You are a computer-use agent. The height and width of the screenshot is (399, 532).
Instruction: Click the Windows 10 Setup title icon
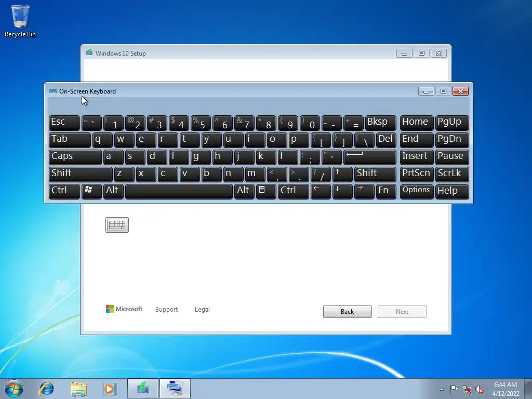tap(89, 52)
